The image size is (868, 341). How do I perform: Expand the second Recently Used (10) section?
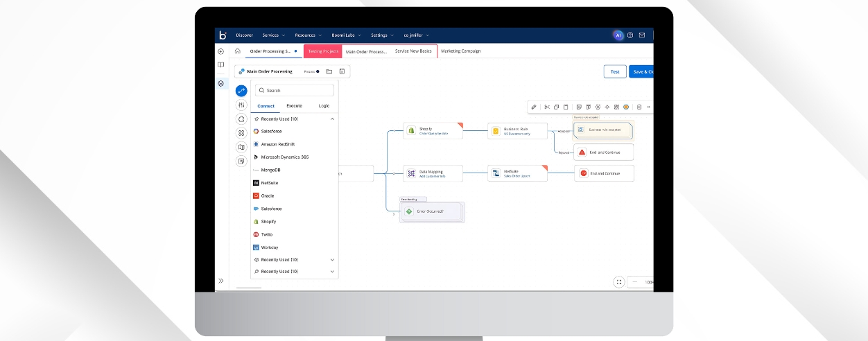[x=332, y=260]
